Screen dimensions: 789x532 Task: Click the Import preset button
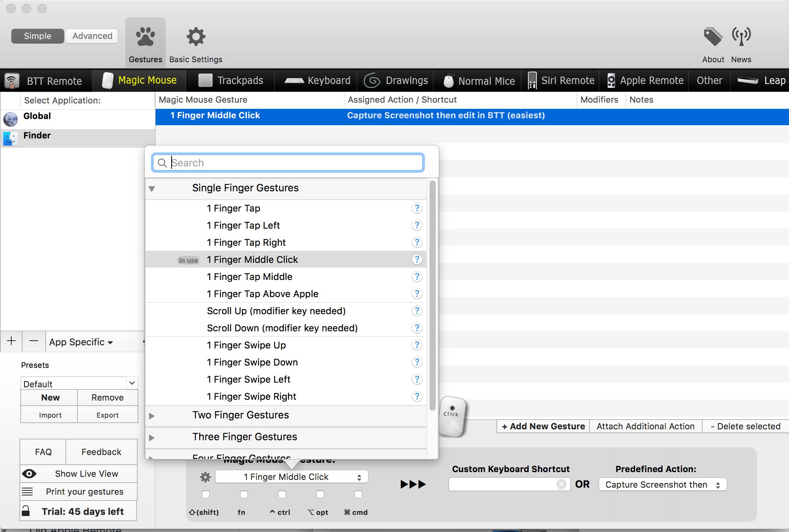[50, 415]
